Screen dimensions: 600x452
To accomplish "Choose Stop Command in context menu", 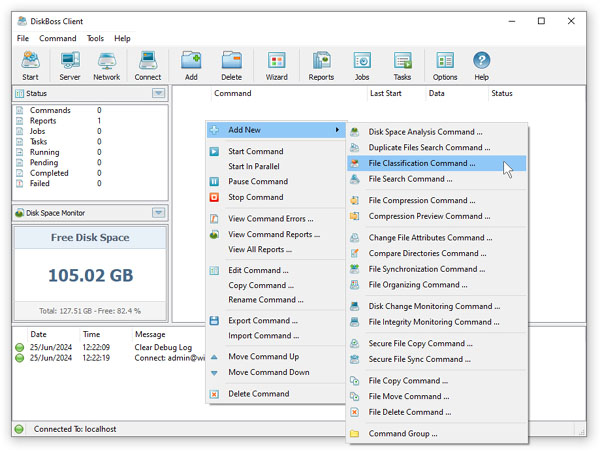I will pyautogui.click(x=276, y=197).
